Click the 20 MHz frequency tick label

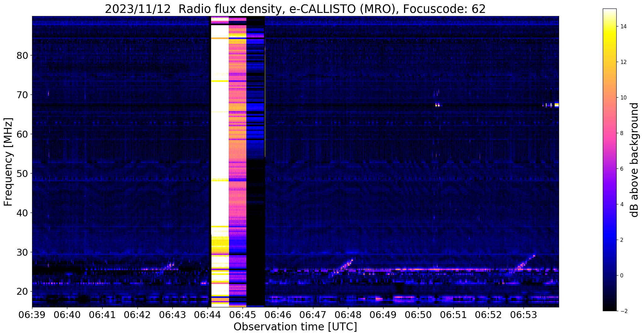coord(22,292)
